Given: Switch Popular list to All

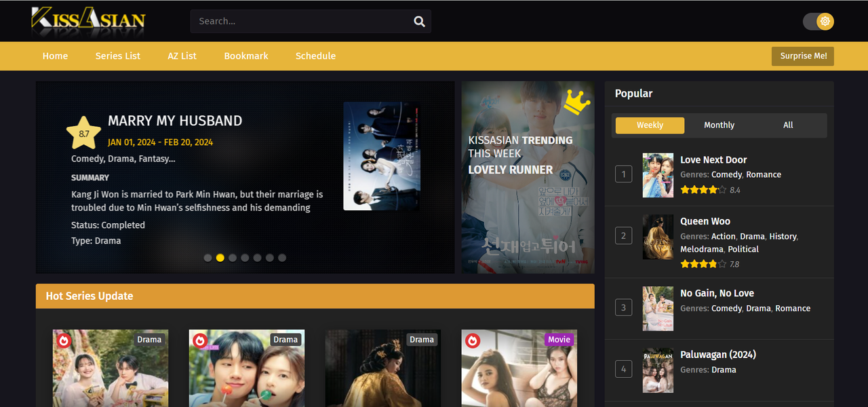Looking at the screenshot, I should click(788, 125).
